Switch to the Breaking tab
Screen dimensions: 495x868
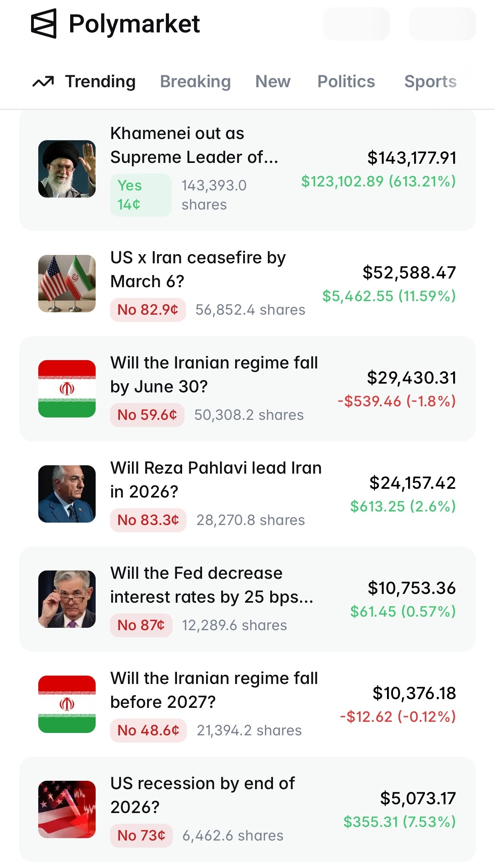click(x=195, y=82)
